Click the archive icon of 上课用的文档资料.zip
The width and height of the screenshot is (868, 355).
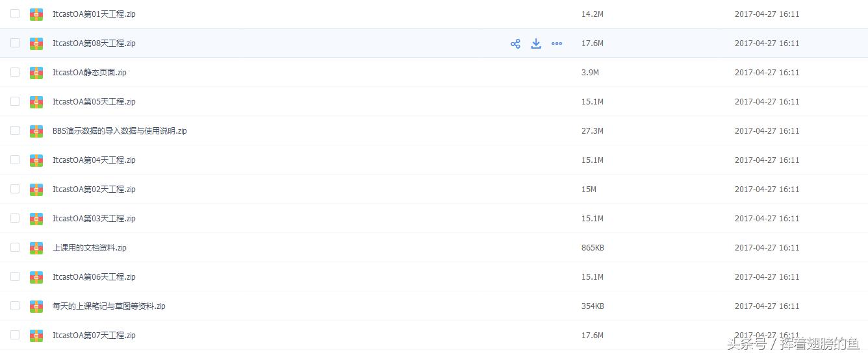click(x=36, y=248)
